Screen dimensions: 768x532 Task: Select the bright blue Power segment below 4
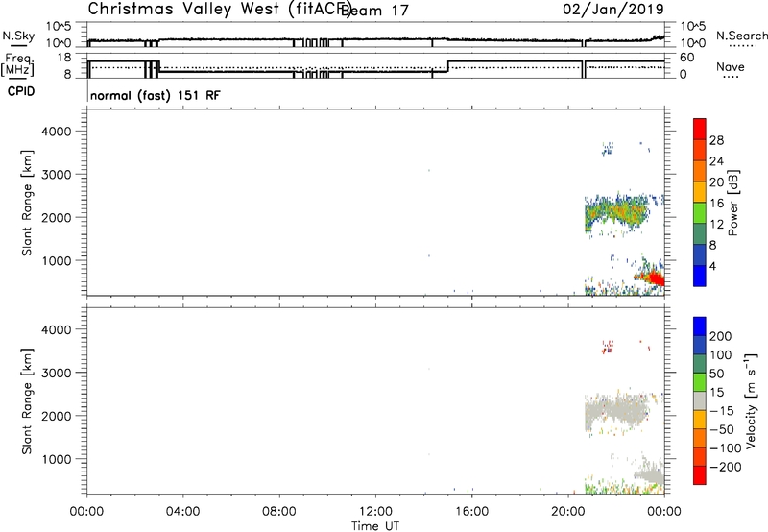pyautogui.click(x=700, y=276)
